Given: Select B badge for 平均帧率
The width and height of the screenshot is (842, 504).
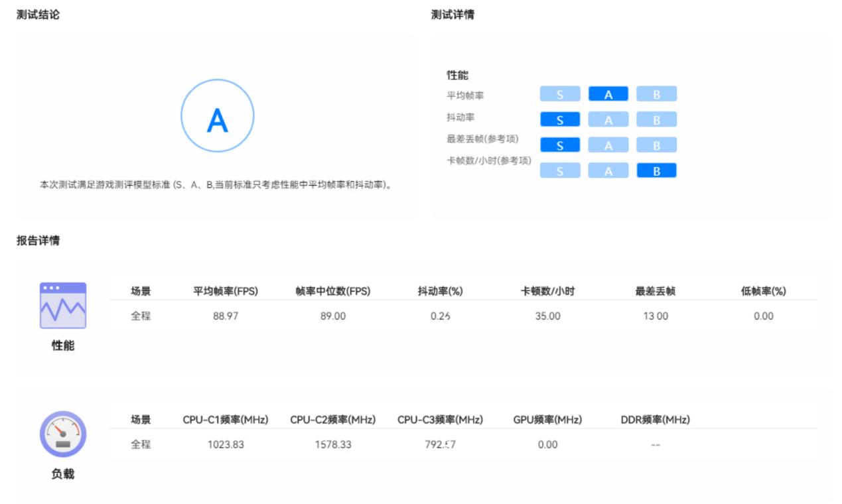Looking at the screenshot, I should 656,94.
